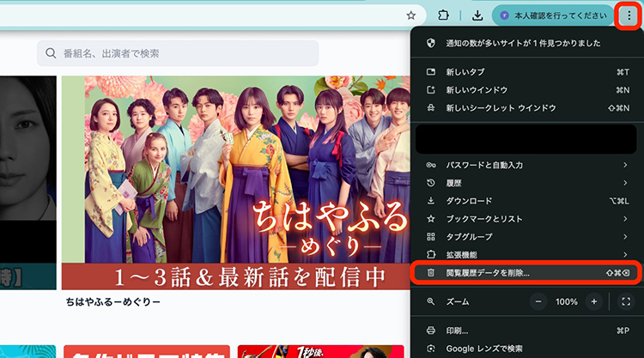Viewport: 644px width, 358px height.
Task: Select Google レンズで検索 menu item
Action: pos(526,349)
